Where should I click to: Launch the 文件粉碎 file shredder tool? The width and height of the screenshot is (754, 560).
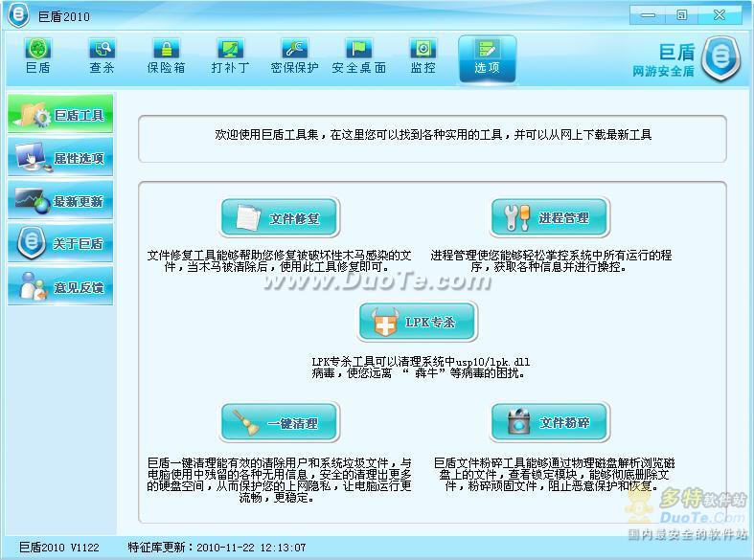(550, 422)
